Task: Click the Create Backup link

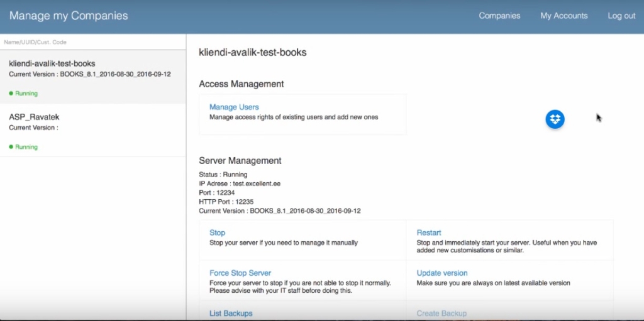Action: pos(441,313)
